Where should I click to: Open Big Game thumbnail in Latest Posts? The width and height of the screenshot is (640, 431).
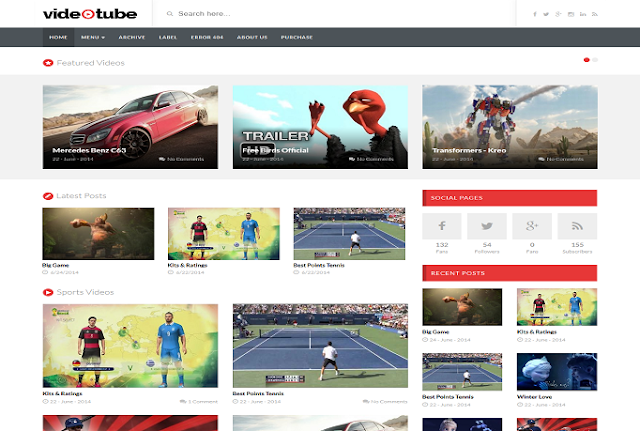98,233
